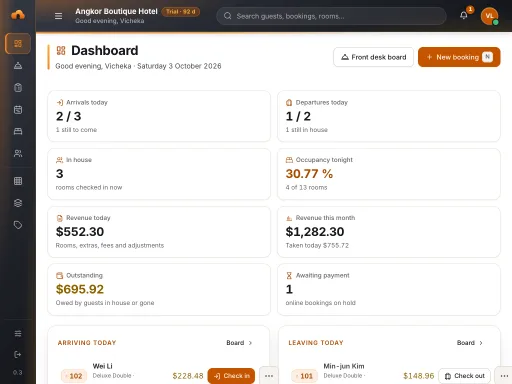The width and height of the screenshot is (512, 384).
Task: Open more options for Min-jun Kim
Action: click(503, 376)
